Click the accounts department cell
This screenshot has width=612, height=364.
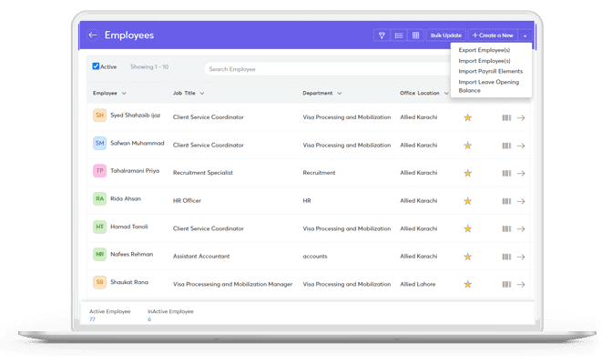315,257
